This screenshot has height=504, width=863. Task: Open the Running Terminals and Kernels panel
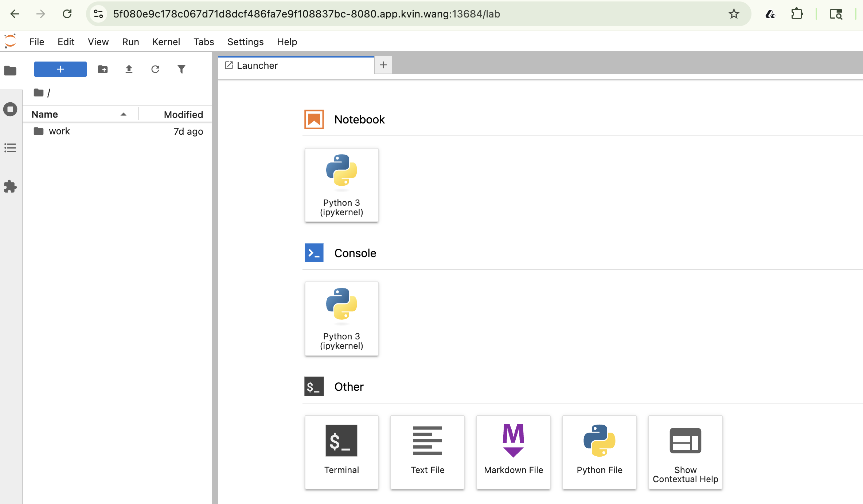10,109
